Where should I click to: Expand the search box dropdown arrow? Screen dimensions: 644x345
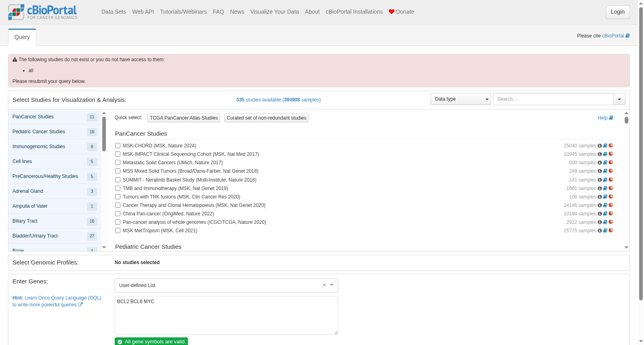619,99
